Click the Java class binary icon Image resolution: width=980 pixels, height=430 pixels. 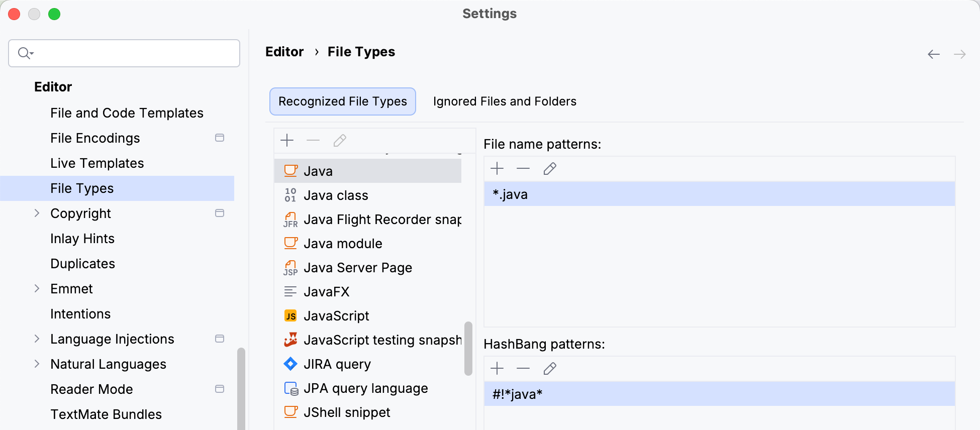(290, 195)
